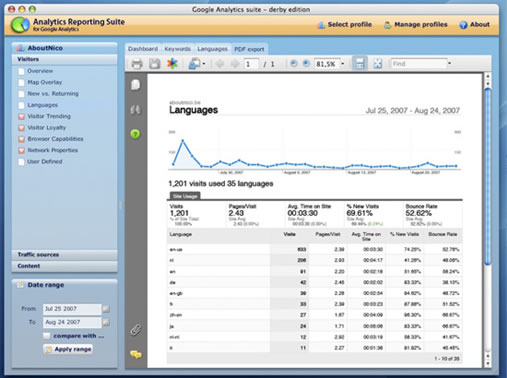Expand the Content section

pos(65,266)
